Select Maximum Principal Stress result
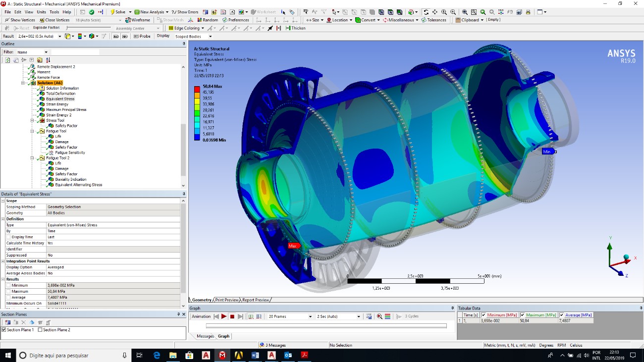The image size is (644, 362). [66, 110]
